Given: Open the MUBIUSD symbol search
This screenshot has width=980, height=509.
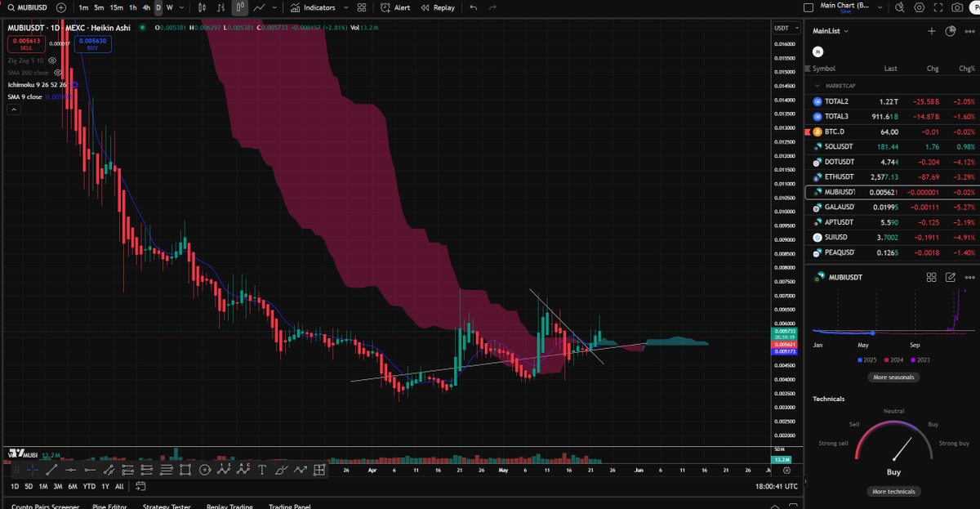Looking at the screenshot, I should [x=28, y=7].
